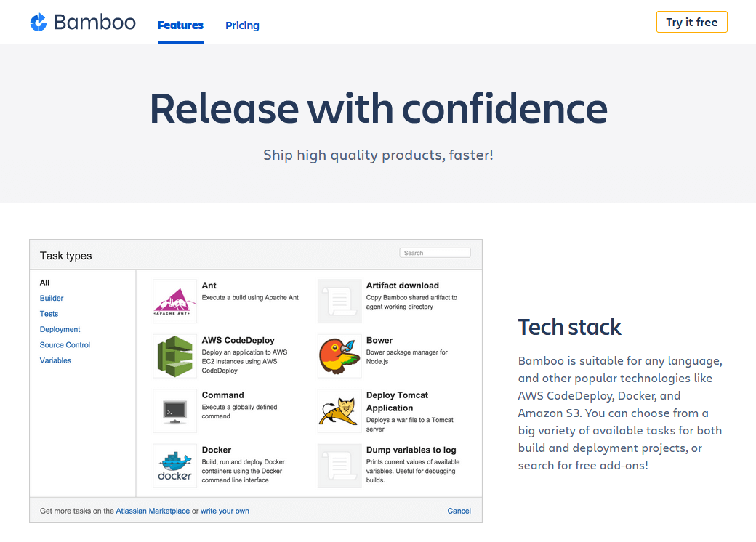Choose the AWS CodeDeploy task title
The width and height of the screenshot is (756, 542).
pyautogui.click(x=238, y=341)
